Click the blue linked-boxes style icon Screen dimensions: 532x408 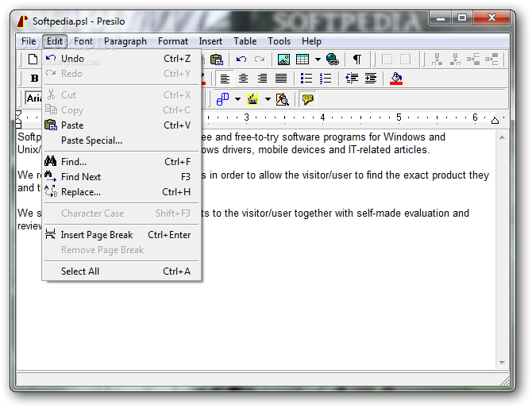[x=222, y=99]
